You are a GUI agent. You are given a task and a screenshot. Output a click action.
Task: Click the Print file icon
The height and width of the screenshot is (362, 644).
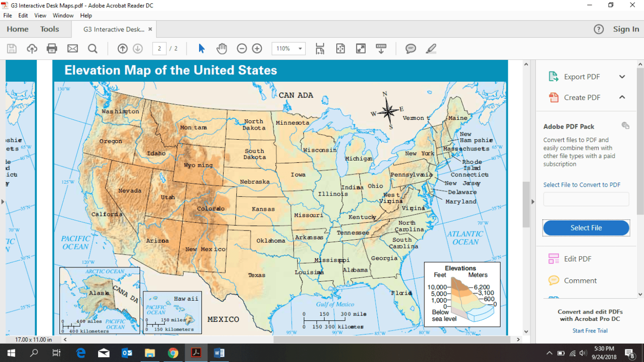(x=52, y=48)
